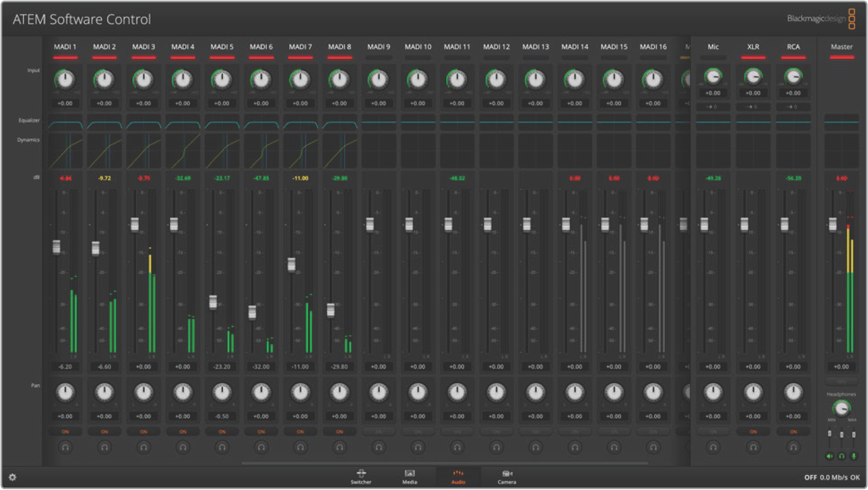This screenshot has width=868, height=490.
Task: Click the headphone solo icon for MADI 5
Action: [222, 448]
